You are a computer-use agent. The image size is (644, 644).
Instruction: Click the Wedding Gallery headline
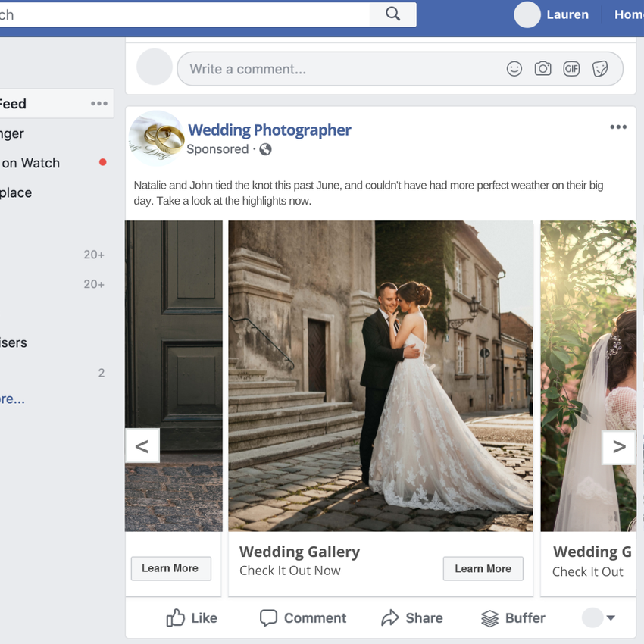point(299,552)
